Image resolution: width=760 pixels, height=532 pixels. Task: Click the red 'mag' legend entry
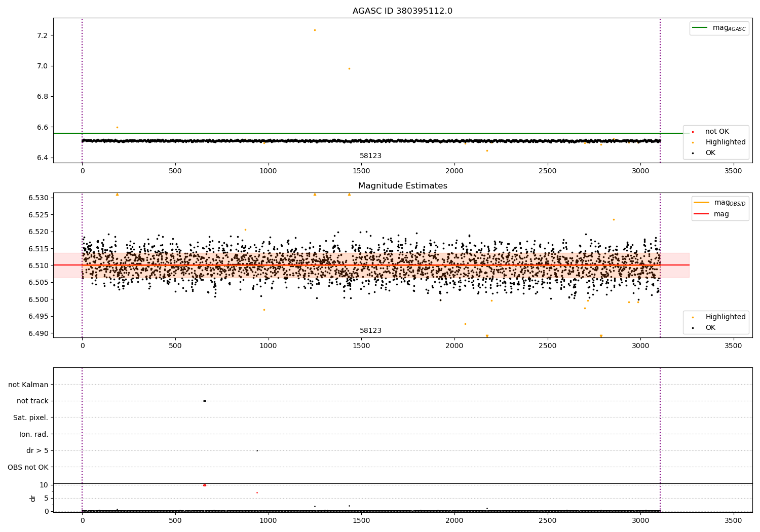pyautogui.click(x=712, y=214)
